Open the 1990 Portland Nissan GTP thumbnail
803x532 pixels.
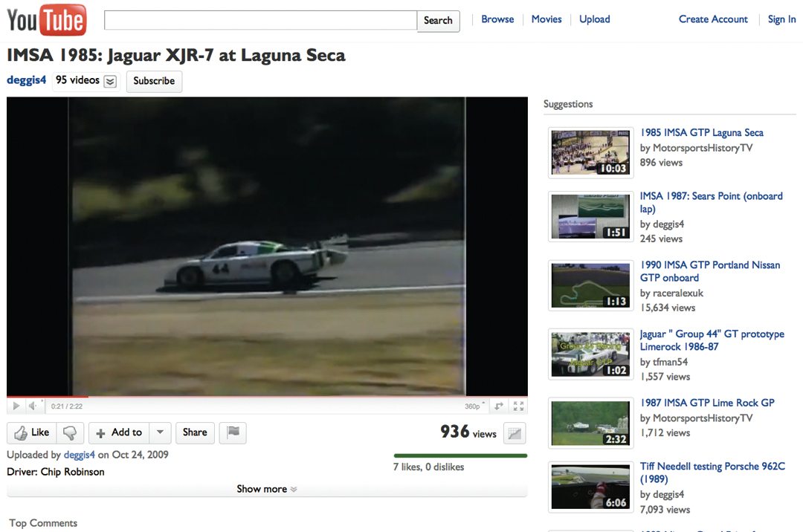pos(590,285)
